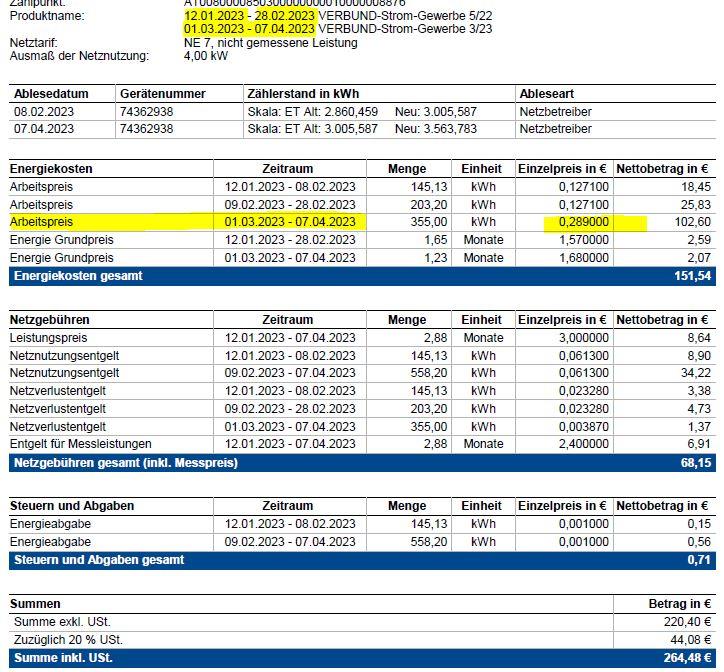
Task: Click the "Energiekosten" table header
Action: coord(51,169)
